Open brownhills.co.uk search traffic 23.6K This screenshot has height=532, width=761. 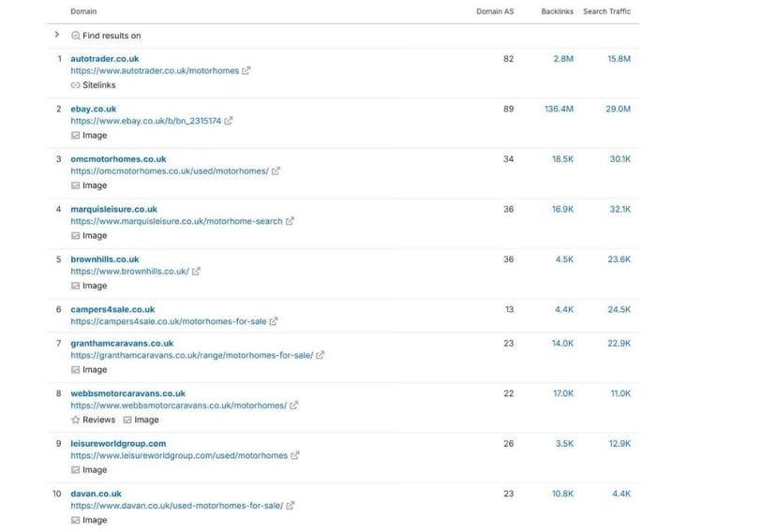(x=619, y=259)
